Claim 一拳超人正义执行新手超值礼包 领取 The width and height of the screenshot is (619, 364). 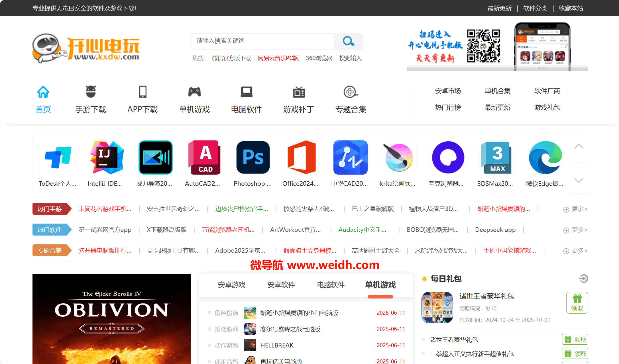coord(575,354)
